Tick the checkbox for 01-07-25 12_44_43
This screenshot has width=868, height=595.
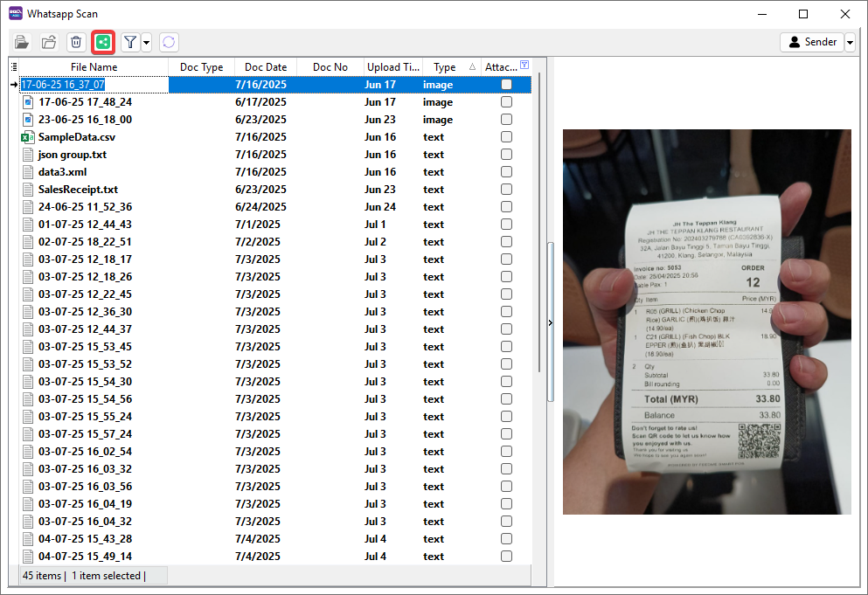[x=506, y=225]
